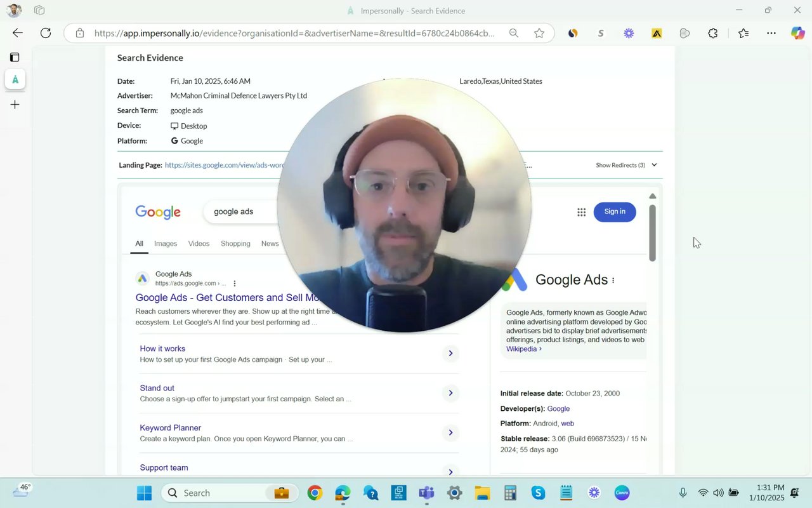
Task: Open the yellow A-logo extension icon
Action: point(657,33)
